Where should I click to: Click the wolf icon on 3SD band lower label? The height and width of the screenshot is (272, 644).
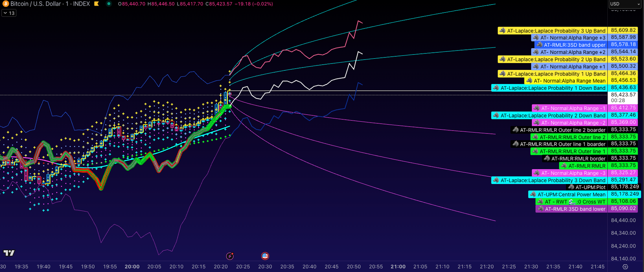pyautogui.click(x=541, y=209)
